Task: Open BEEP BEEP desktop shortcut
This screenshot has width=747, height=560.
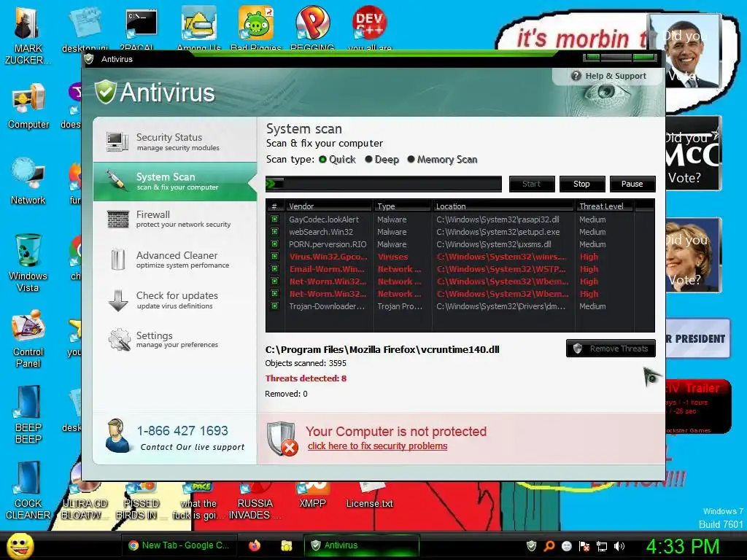Action: [x=28, y=414]
